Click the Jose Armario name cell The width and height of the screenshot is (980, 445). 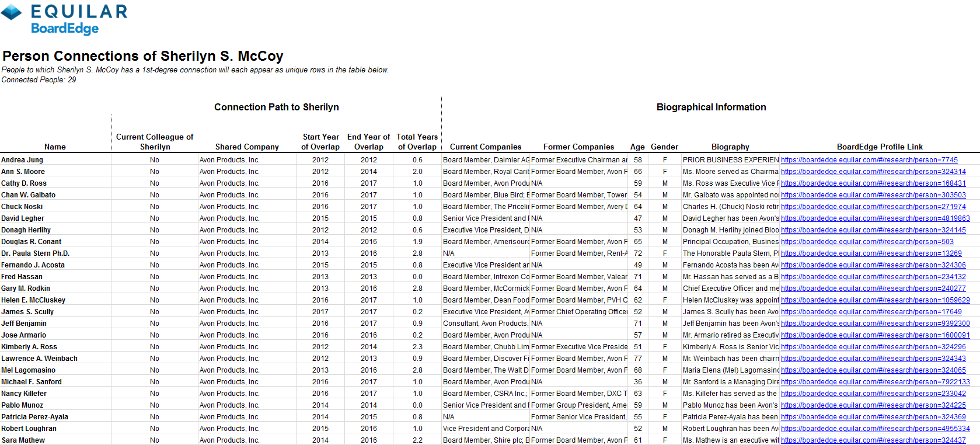(x=24, y=335)
